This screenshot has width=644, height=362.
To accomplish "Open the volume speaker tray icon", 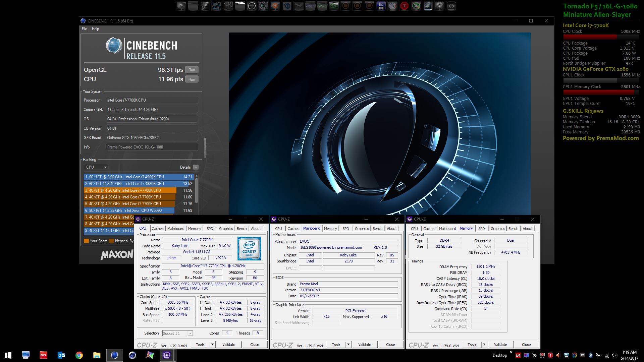I will [614, 355].
